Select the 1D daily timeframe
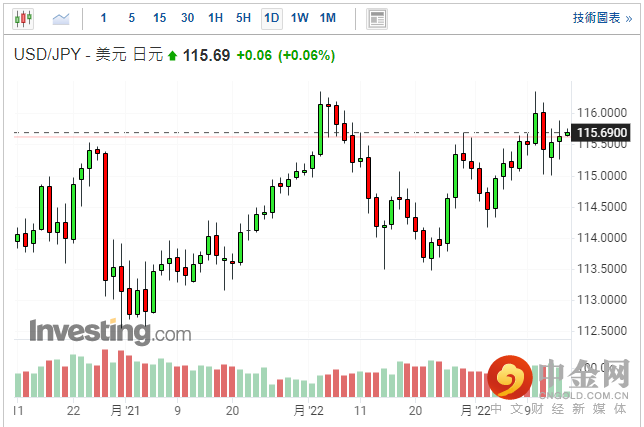Screen dimensions: 644x427 point(271,18)
